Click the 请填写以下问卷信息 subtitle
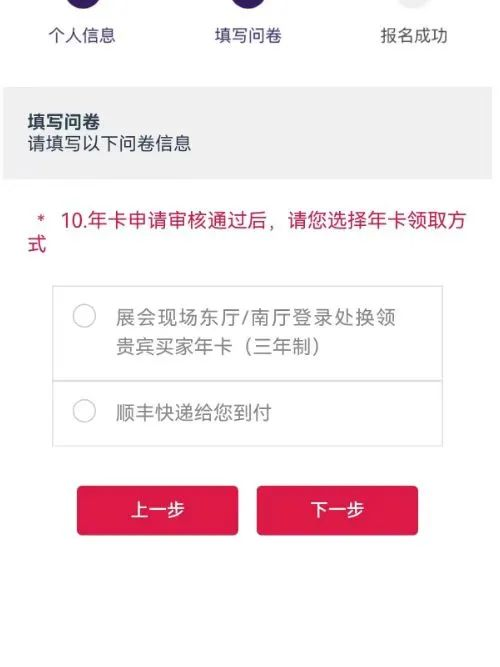The height and width of the screenshot is (667, 500). [109, 143]
